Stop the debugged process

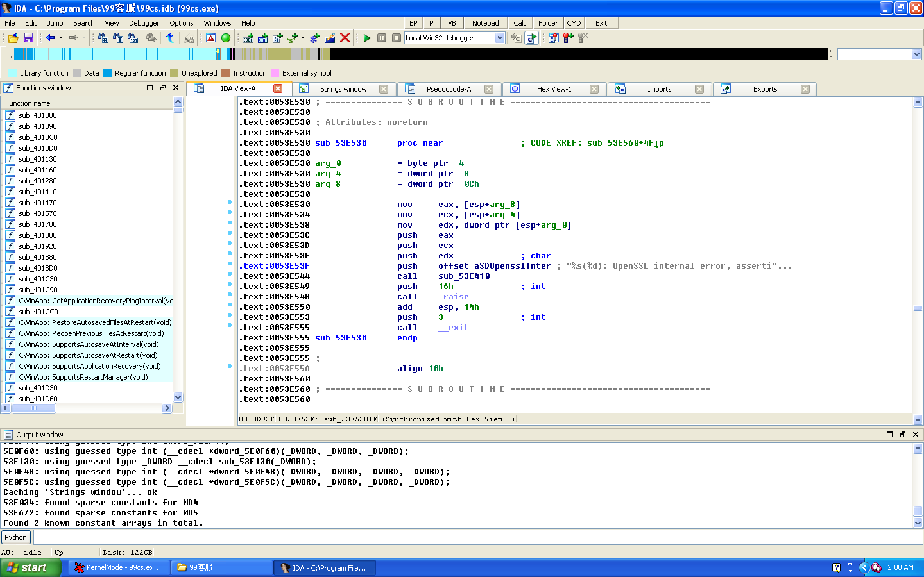(x=396, y=38)
